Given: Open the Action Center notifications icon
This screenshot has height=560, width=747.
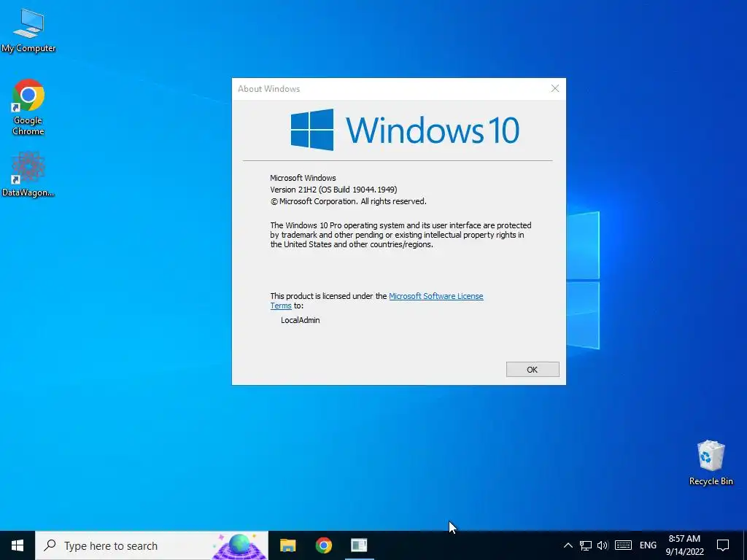Looking at the screenshot, I should [723, 545].
